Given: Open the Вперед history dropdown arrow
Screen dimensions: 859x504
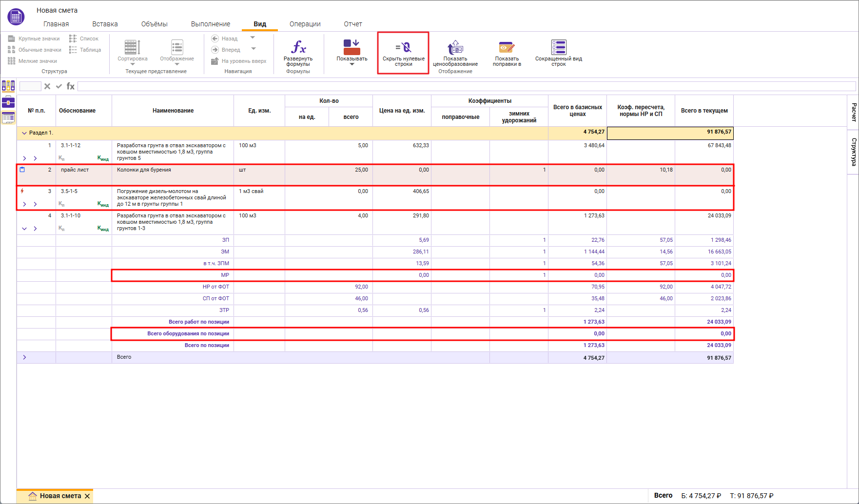Looking at the screenshot, I should [254, 49].
